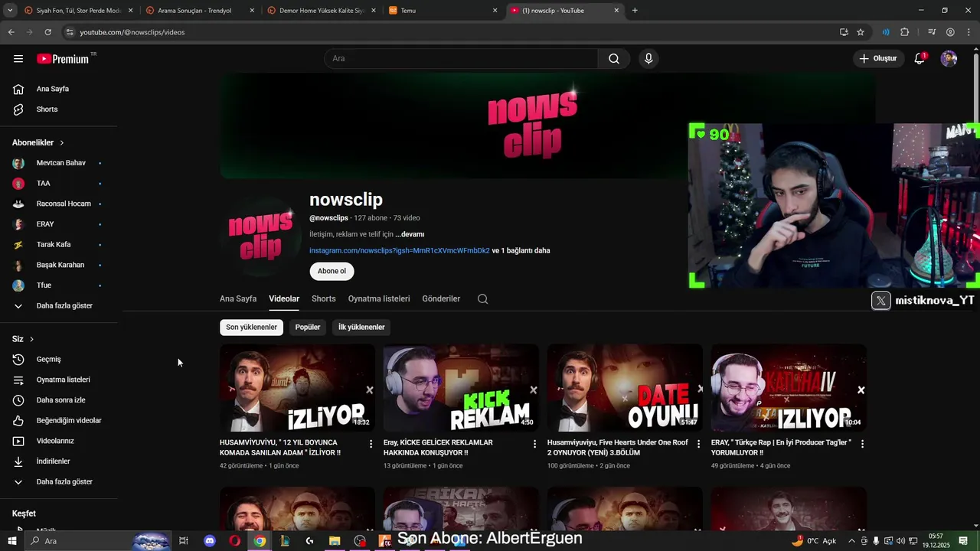Open the DATE OYUNU video thumbnail
The width and height of the screenshot is (980, 551).
tap(625, 388)
